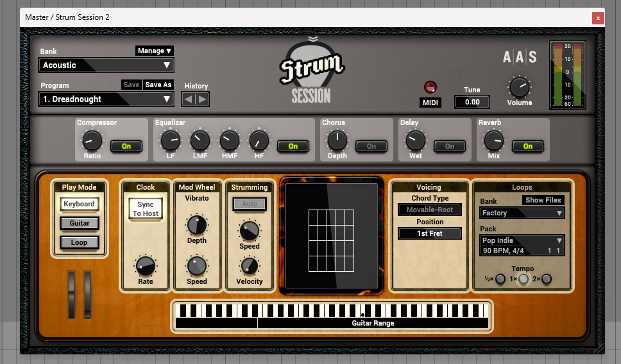The width and height of the screenshot is (621, 364).
Task: Click the Reverb Mix knob
Action: [x=494, y=141]
